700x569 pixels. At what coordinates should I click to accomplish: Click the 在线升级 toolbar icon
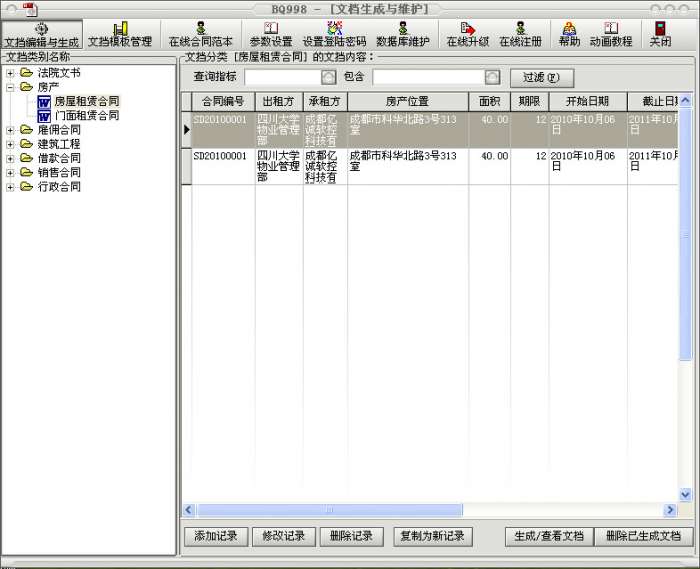coord(467,35)
